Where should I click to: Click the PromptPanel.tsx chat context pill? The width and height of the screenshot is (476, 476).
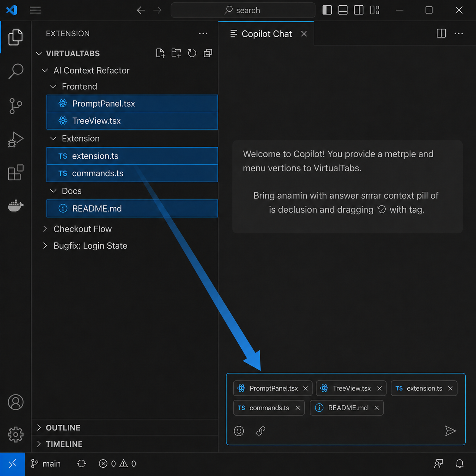pyautogui.click(x=273, y=388)
